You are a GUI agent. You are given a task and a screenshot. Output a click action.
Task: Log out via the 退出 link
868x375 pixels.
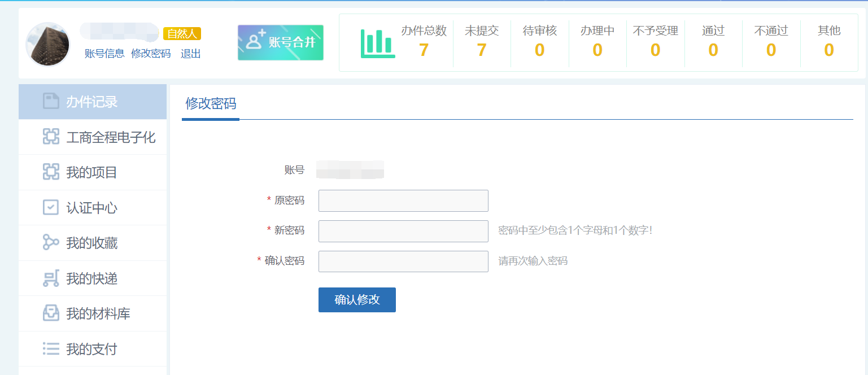(190, 54)
